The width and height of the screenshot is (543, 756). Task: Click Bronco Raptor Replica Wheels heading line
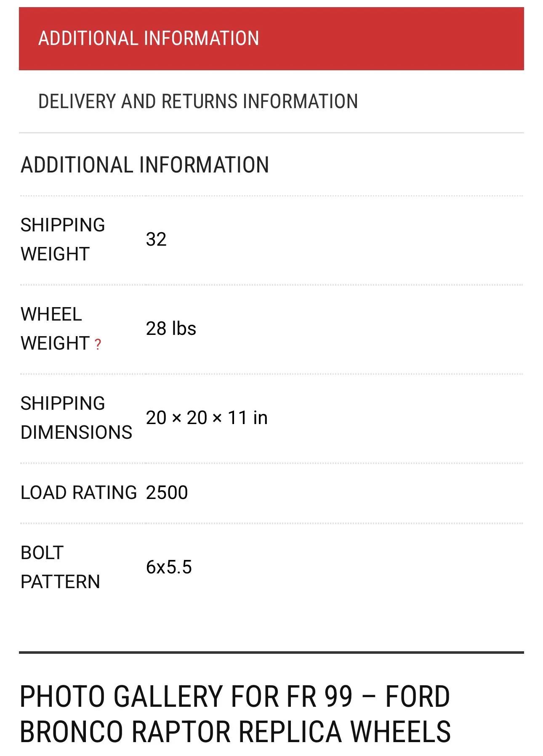[x=235, y=732]
